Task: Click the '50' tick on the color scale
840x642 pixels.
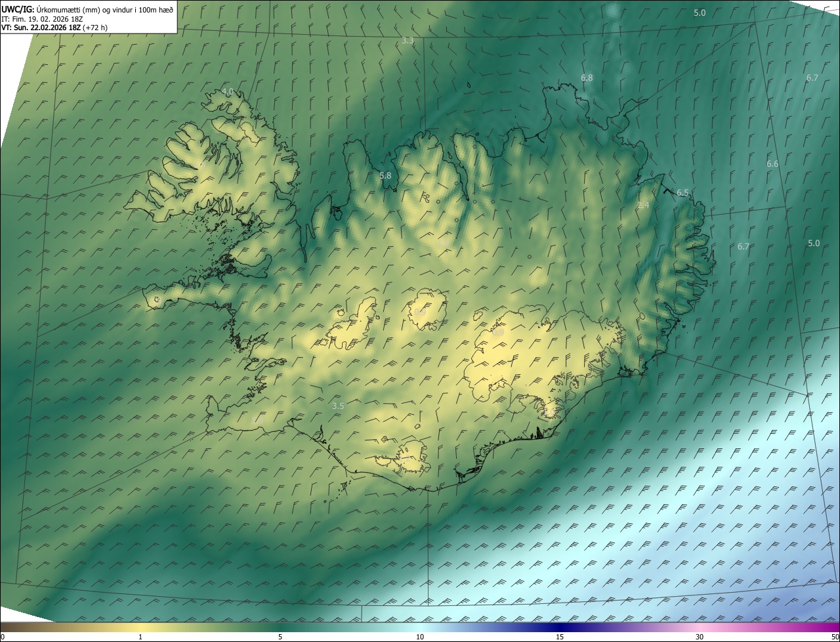Action: coord(835,637)
